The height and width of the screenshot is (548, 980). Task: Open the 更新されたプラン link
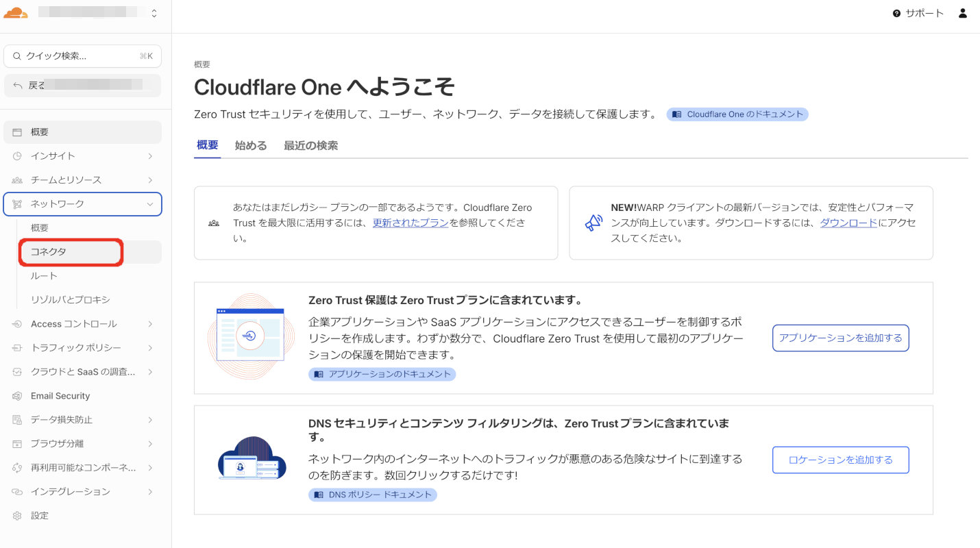coord(411,223)
